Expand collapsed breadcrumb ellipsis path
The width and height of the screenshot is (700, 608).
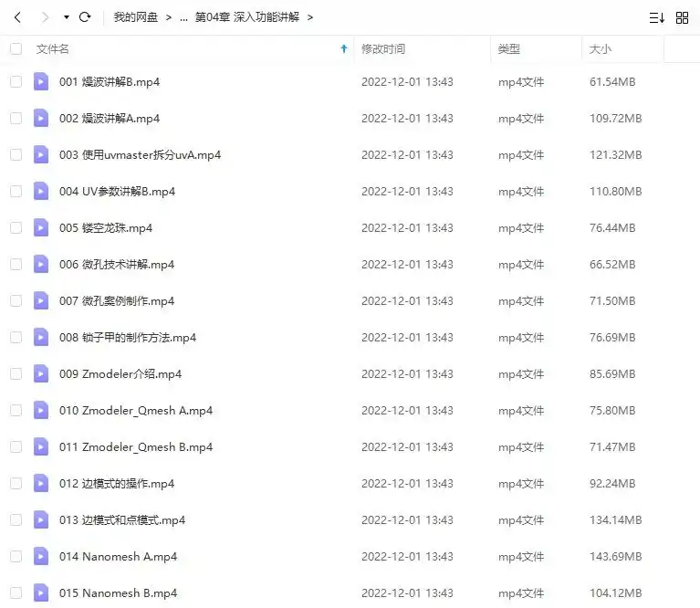tap(183, 17)
